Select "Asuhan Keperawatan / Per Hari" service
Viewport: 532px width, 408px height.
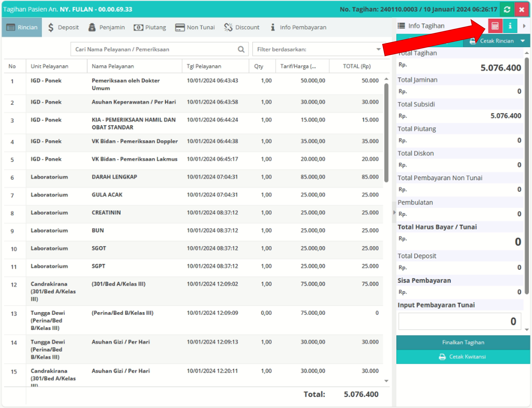(134, 102)
